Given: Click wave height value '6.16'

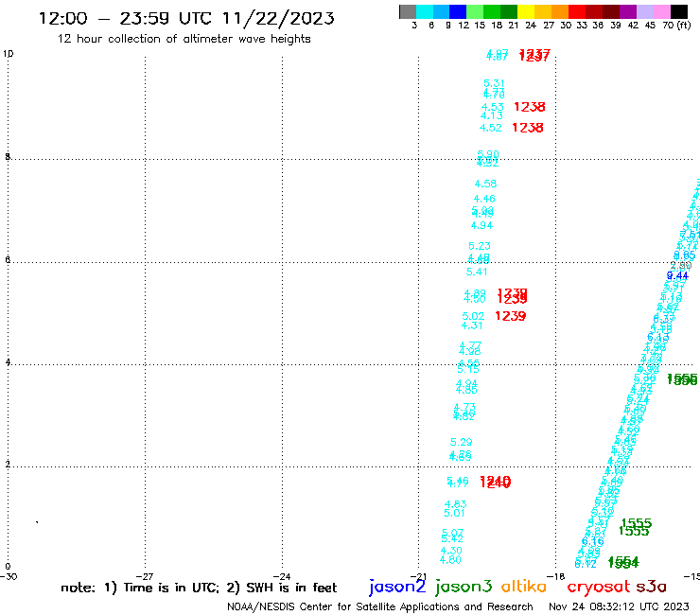Looking at the screenshot, I should point(593,542).
